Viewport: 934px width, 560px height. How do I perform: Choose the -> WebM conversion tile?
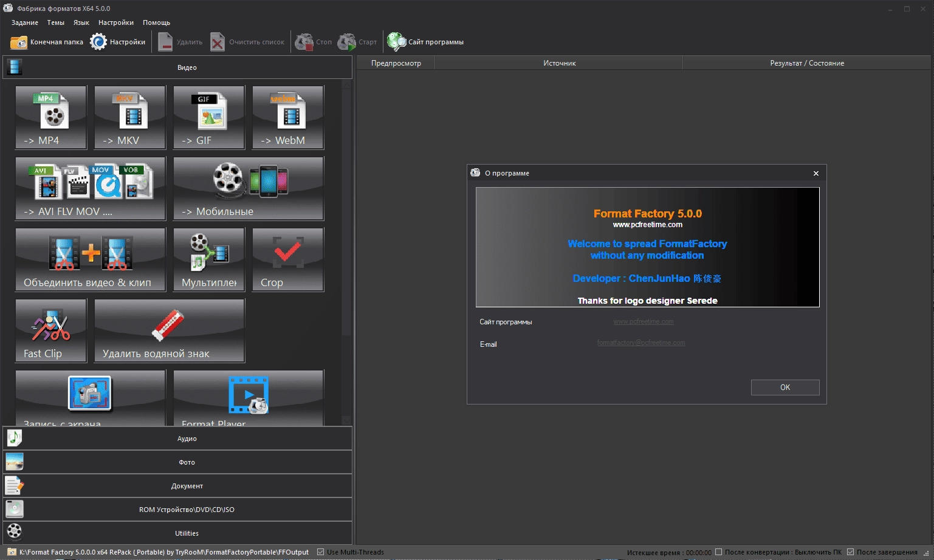click(288, 117)
